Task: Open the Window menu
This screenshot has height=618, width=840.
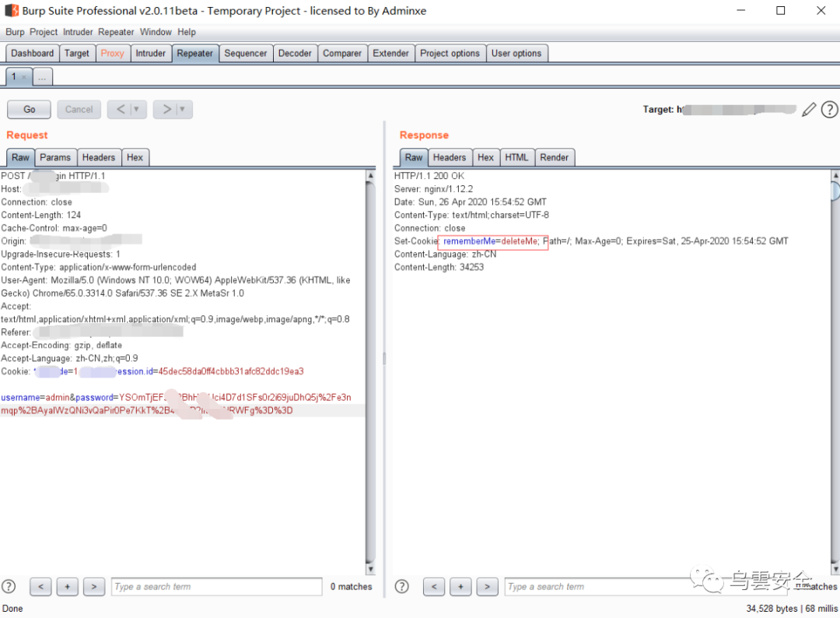Action: (156, 32)
